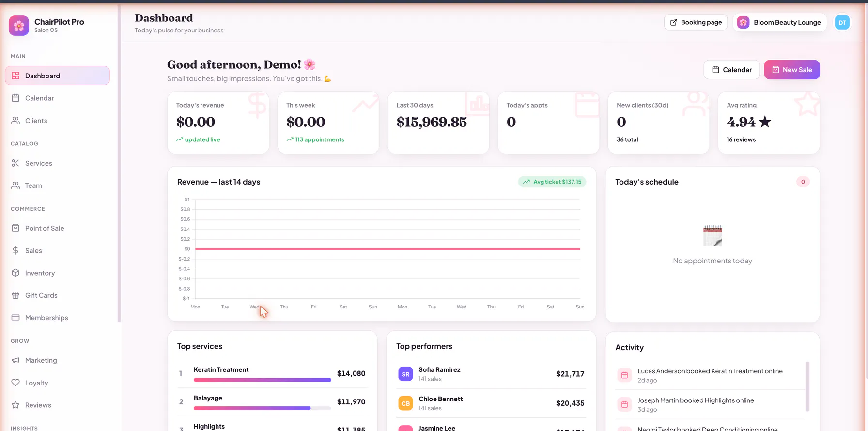The image size is (868, 431).
Task: Navigate to Services
Action: (x=57, y=163)
